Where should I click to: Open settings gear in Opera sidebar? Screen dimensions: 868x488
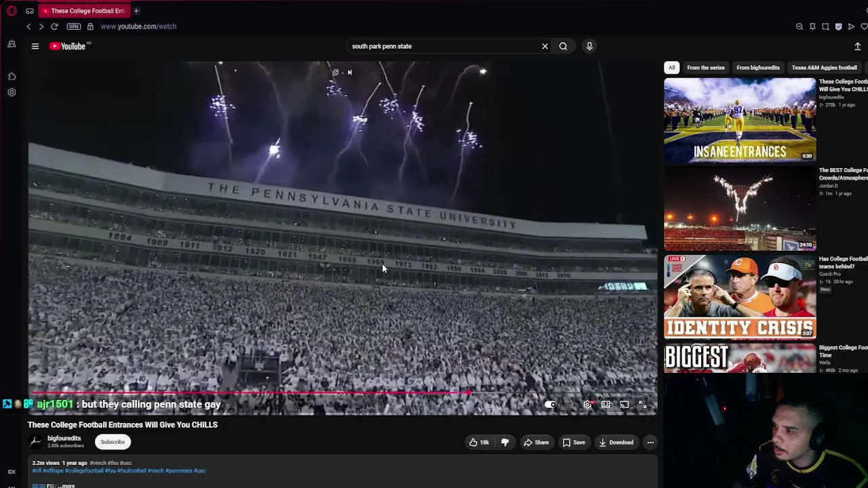(x=12, y=92)
